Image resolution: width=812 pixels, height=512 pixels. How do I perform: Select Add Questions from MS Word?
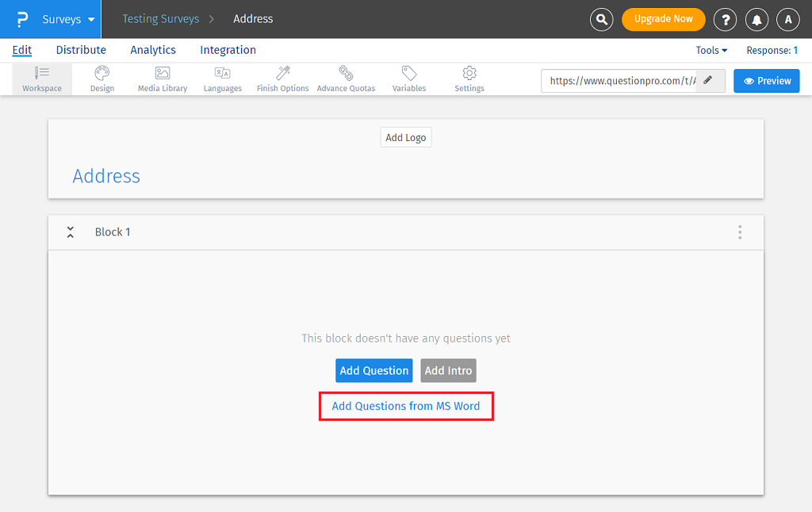406,406
